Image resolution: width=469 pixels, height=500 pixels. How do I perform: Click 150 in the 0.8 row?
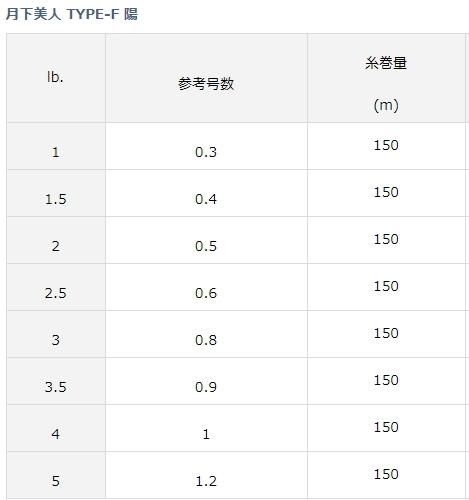pyautogui.click(x=386, y=333)
